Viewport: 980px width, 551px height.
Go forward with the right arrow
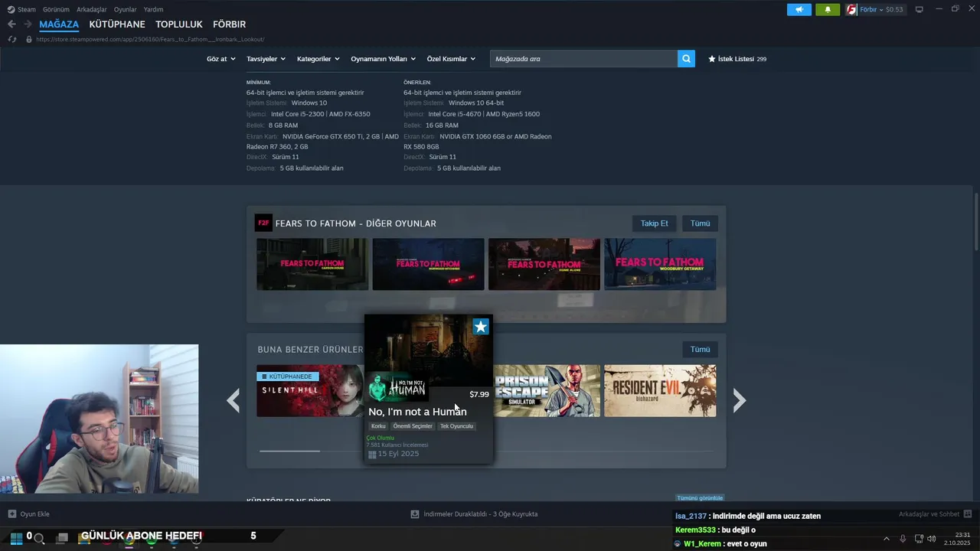point(28,24)
